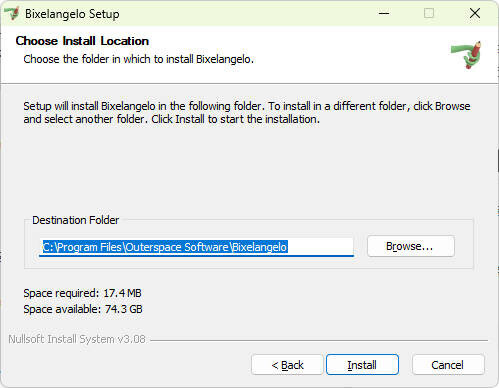Focus the destination folder path field

click(x=196, y=247)
